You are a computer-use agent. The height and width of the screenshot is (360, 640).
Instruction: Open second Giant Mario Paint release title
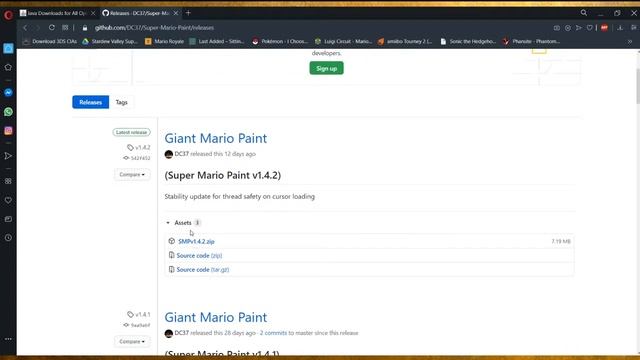pos(216,317)
